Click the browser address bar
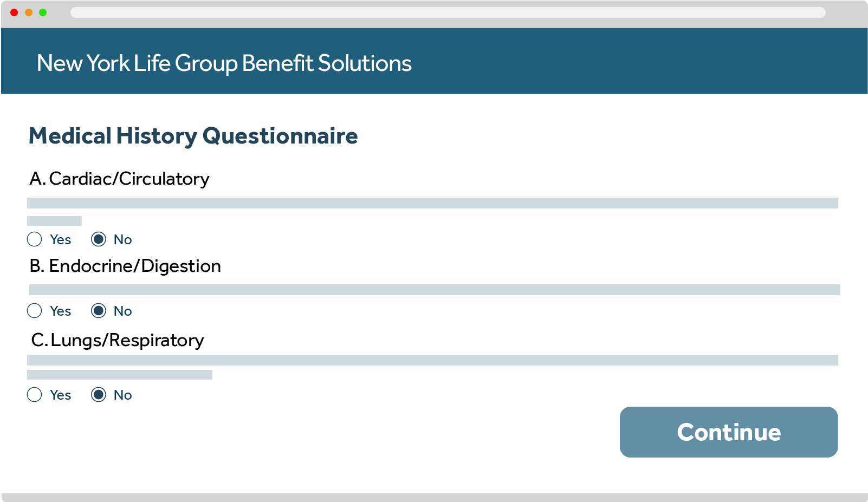868x502 pixels. 448,12
